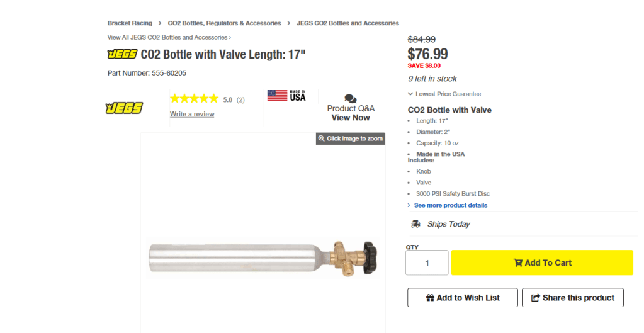The width and height of the screenshot is (644, 333).
Task: Click the five-star rating icons
Action: (194, 99)
